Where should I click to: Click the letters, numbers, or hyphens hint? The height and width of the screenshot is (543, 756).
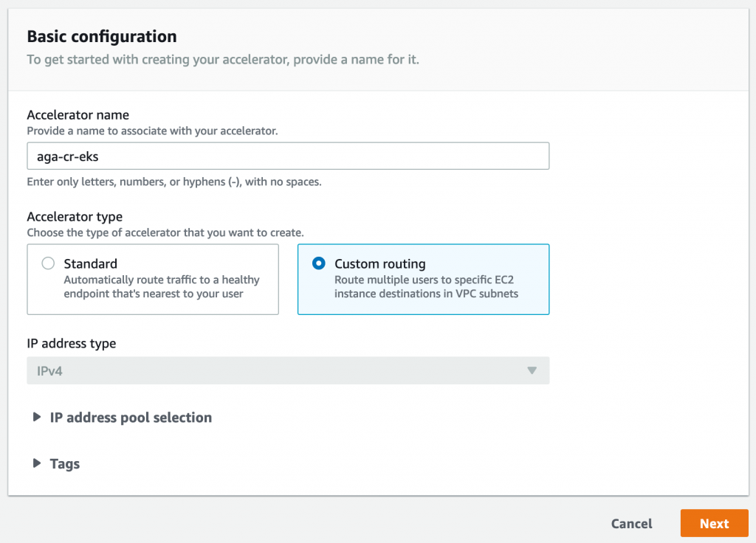coord(174,181)
